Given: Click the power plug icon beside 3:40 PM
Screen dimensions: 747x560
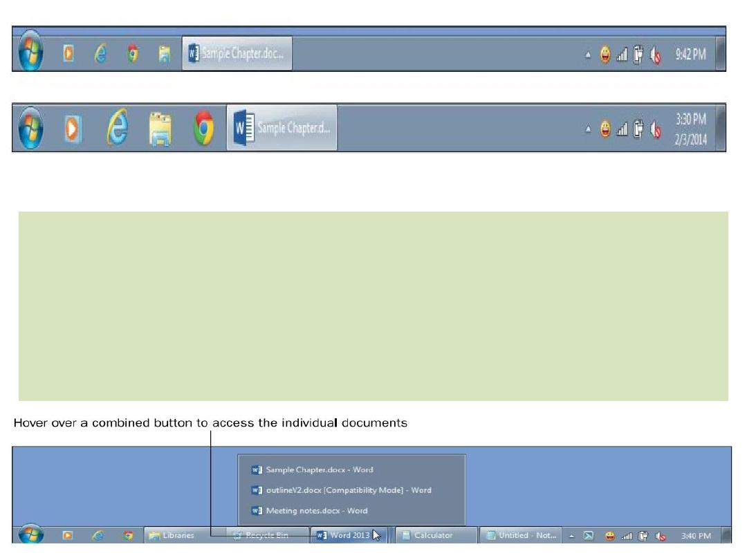Looking at the screenshot, I should [643, 536].
